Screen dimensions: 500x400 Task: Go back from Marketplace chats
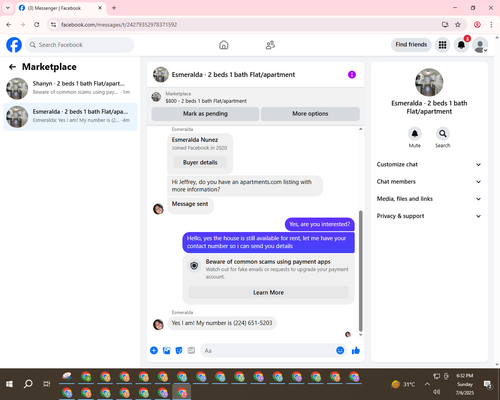(x=12, y=67)
